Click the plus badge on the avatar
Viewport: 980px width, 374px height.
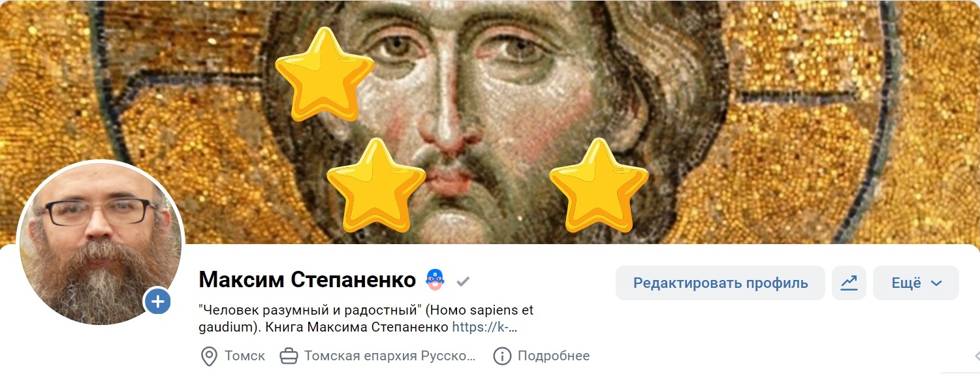point(159,302)
